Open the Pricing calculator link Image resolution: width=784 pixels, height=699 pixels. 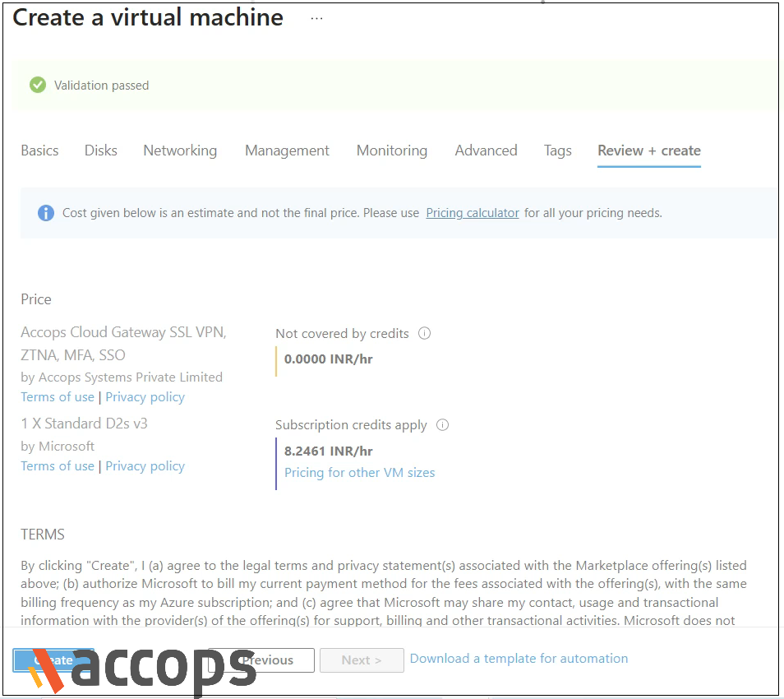(473, 213)
